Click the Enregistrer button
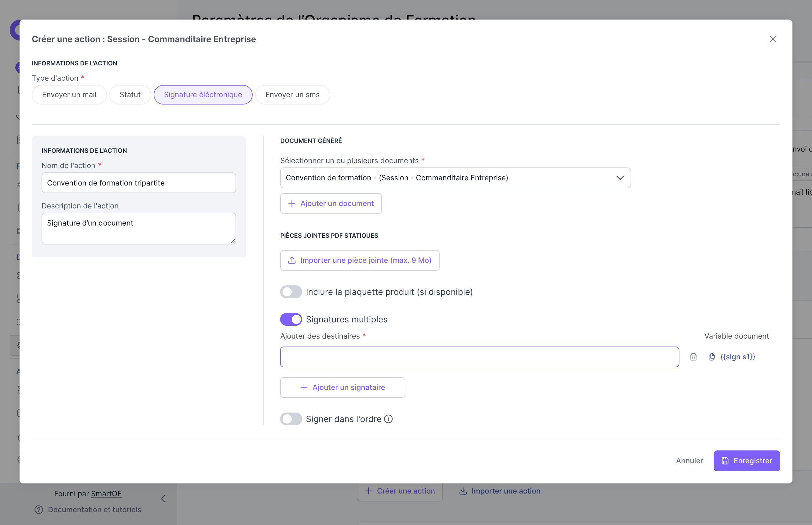The width and height of the screenshot is (812, 525). [x=746, y=461]
